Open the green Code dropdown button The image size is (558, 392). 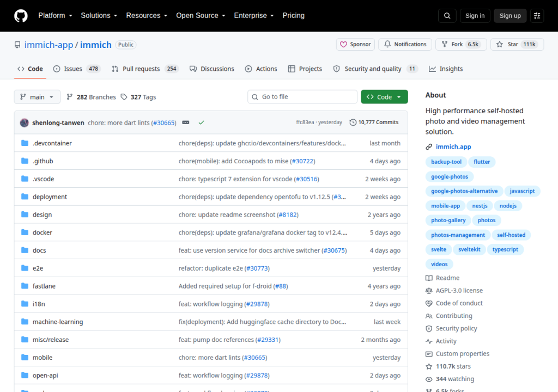(384, 97)
